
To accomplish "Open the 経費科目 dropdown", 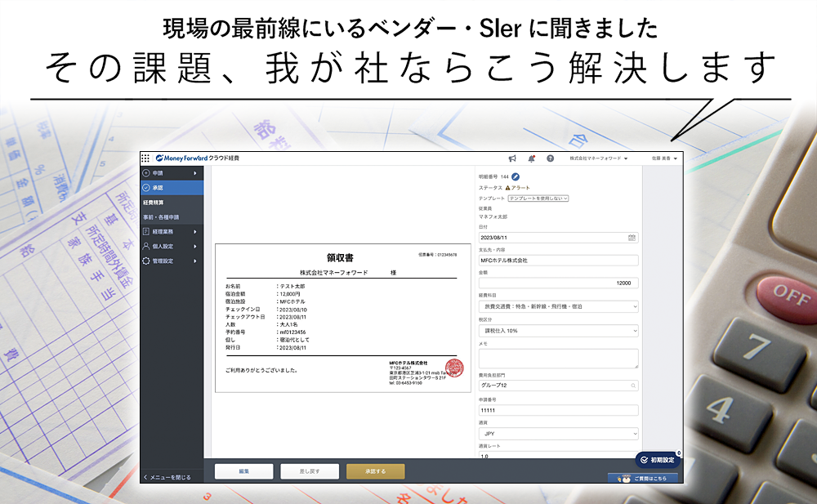I will click(558, 306).
